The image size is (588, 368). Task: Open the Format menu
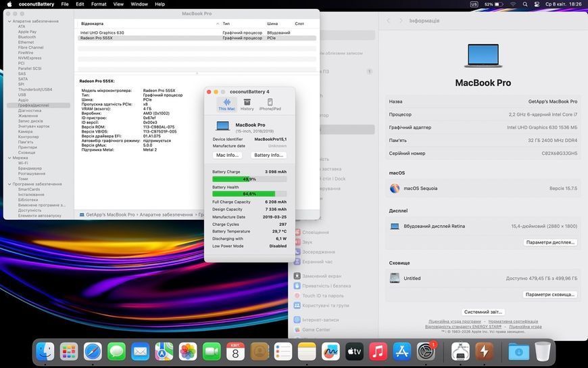[x=99, y=4]
